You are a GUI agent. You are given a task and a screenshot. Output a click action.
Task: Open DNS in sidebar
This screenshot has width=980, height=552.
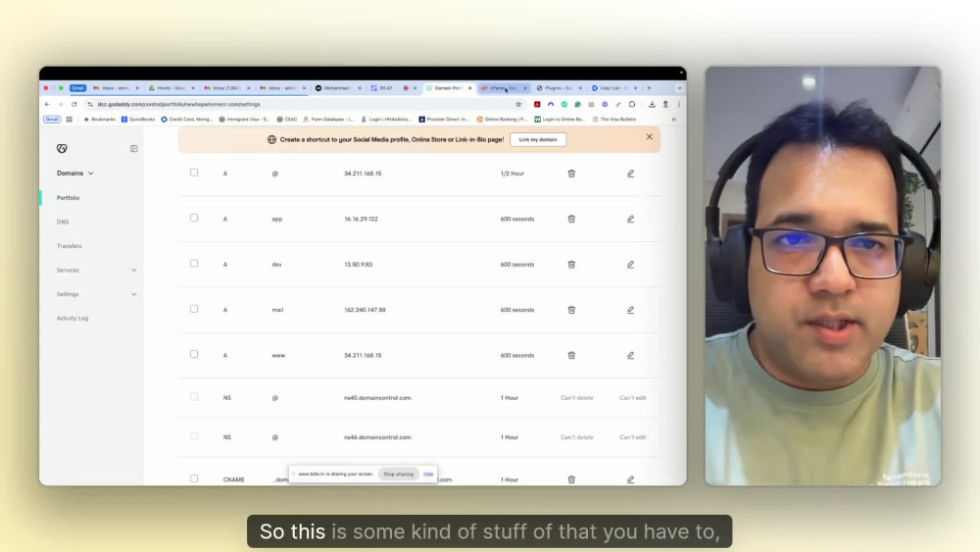63,222
